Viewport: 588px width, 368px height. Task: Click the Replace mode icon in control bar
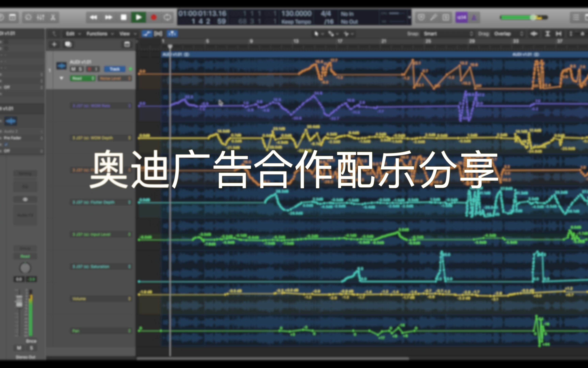pyautogui.click(x=422, y=17)
